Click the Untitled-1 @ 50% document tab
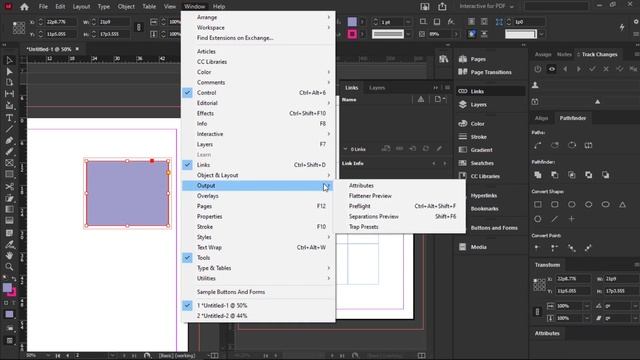Viewport: 640px width, 360px height. (49, 49)
